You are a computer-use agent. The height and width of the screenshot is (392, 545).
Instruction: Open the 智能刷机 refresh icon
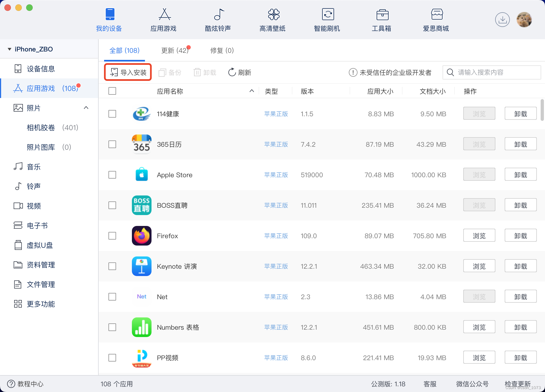328,14
